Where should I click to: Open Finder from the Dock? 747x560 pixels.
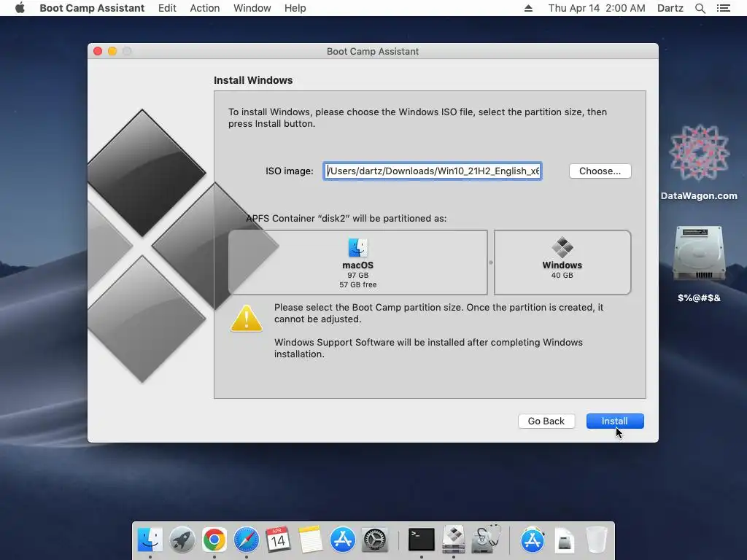150,540
